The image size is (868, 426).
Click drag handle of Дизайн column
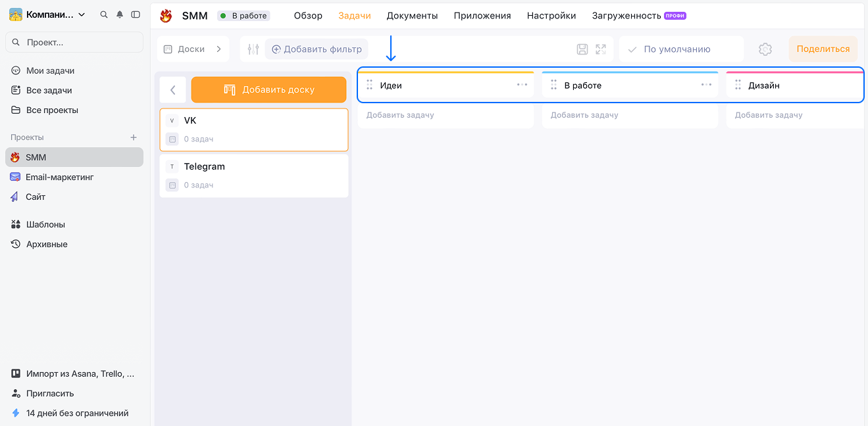738,85
